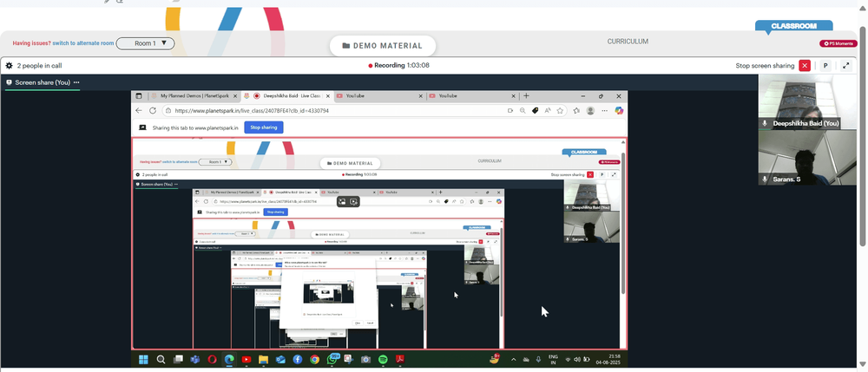Open the first YouTube tab in largest shared Edge

378,95
